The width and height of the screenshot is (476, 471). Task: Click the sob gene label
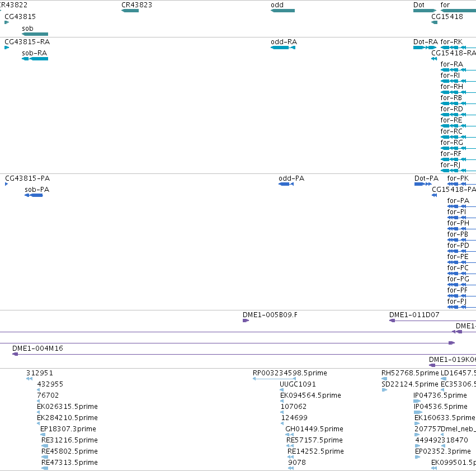[27, 29]
